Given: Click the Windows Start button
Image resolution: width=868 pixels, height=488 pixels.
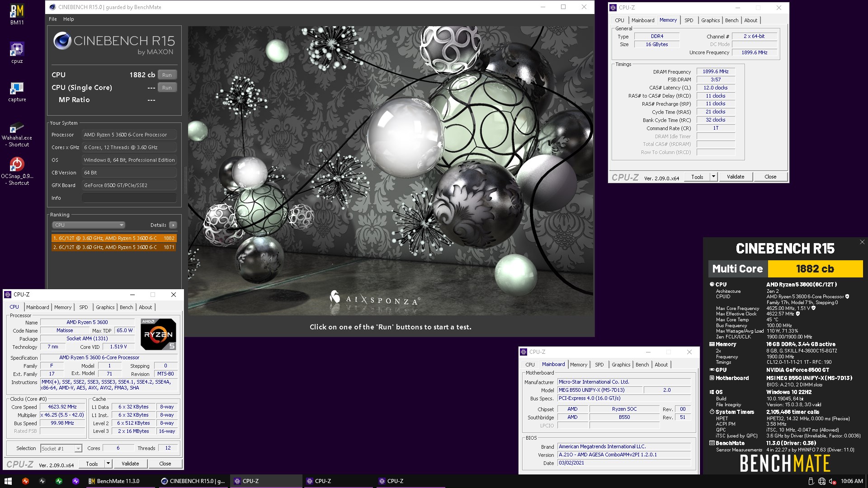Looking at the screenshot, I should coord(8,481).
